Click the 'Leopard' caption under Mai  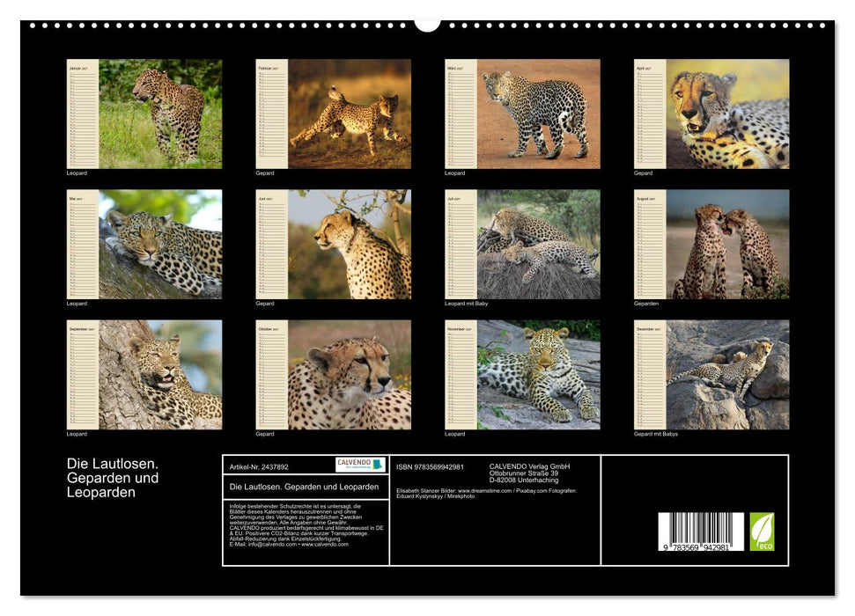[77, 304]
